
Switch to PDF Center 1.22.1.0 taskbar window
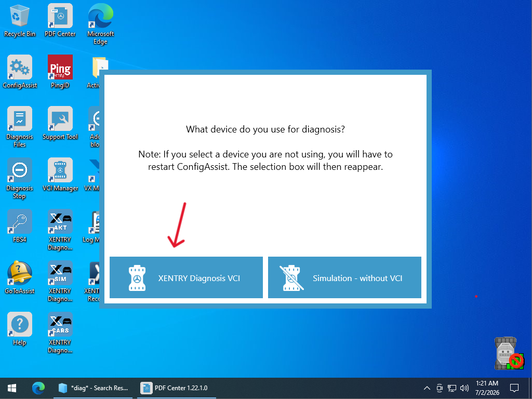click(177, 388)
